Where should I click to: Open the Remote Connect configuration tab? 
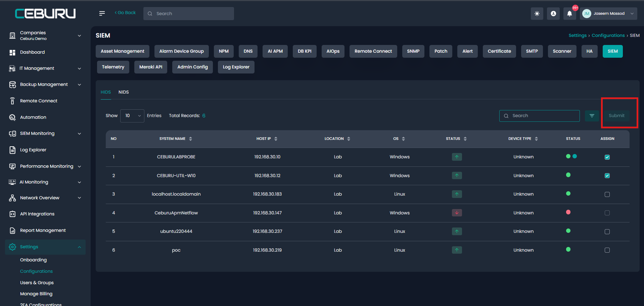tap(373, 51)
